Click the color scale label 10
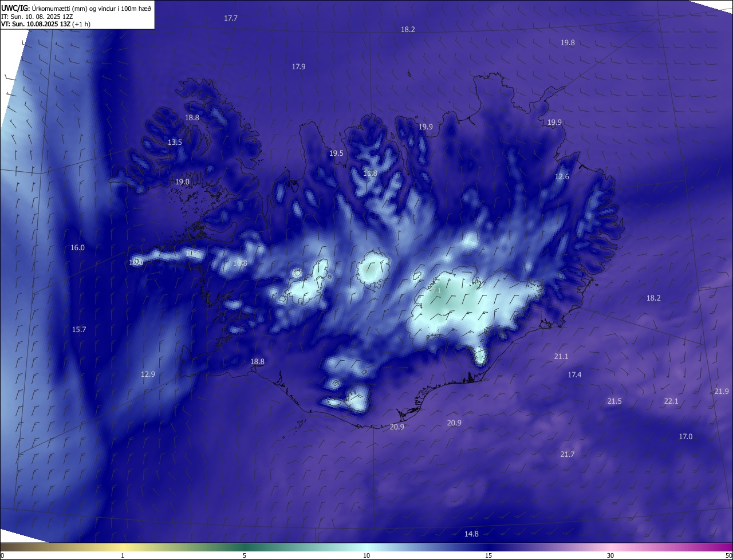The height and width of the screenshot is (560, 733). click(x=366, y=556)
